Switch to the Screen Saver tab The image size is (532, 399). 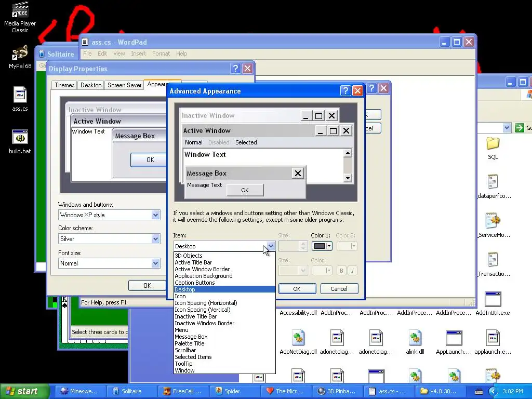[x=124, y=85]
